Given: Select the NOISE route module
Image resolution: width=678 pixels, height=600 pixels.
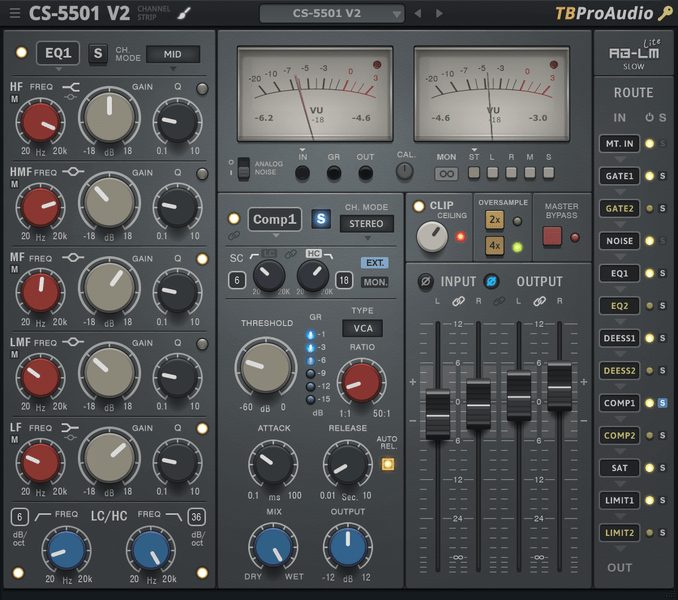Looking at the screenshot, I should pos(619,241).
